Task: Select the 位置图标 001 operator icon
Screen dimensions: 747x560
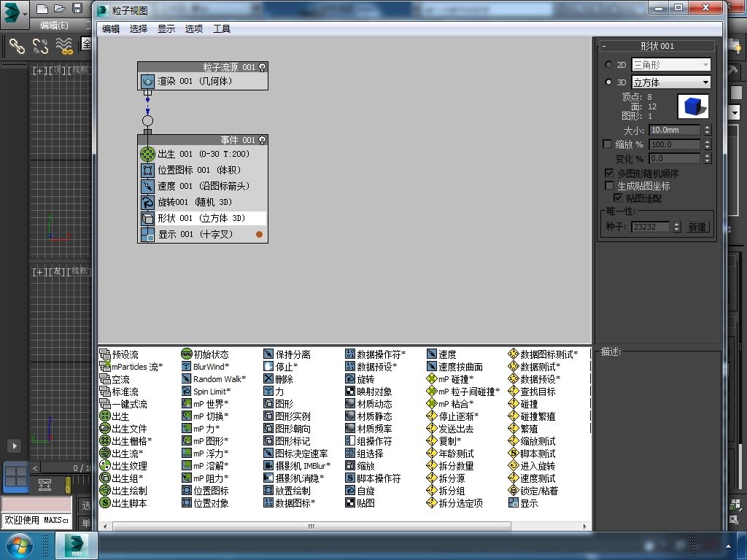Action: click(x=147, y=170)
